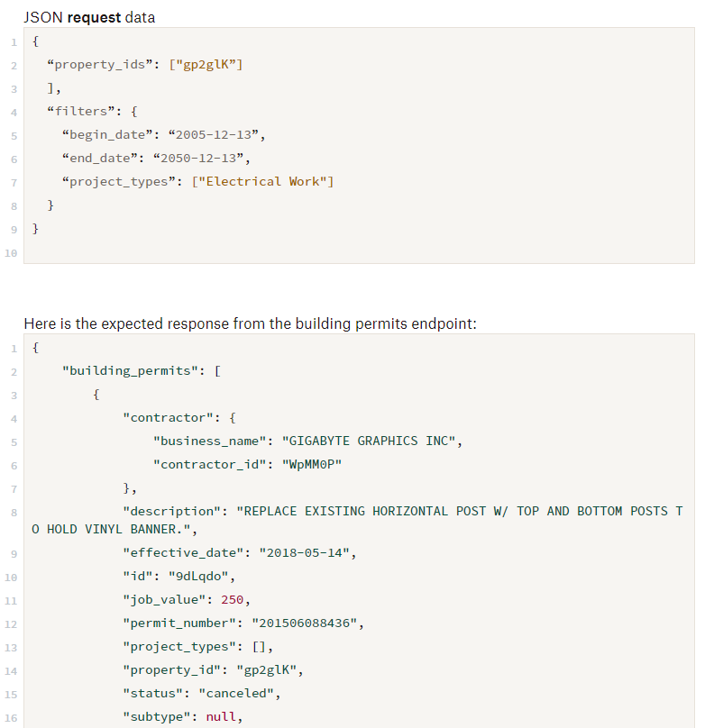Click the permit number "201506088436"
Screen dimensions: 705x728
307,623
